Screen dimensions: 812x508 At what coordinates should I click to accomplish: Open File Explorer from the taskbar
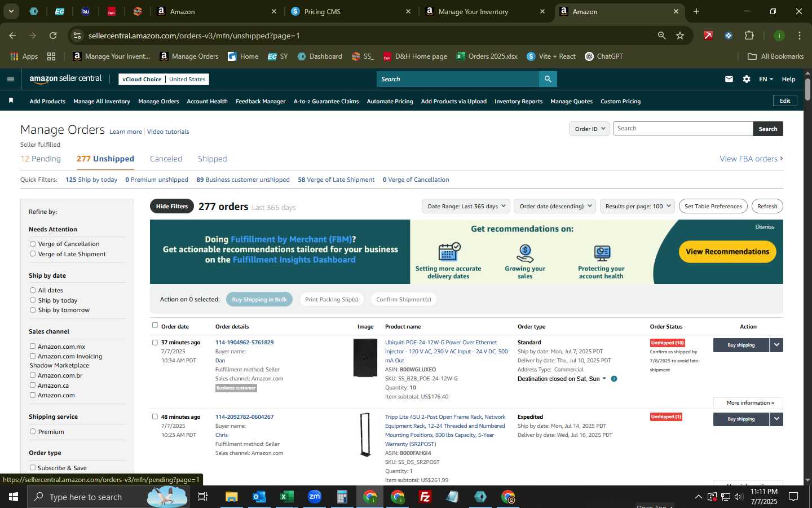232,497
